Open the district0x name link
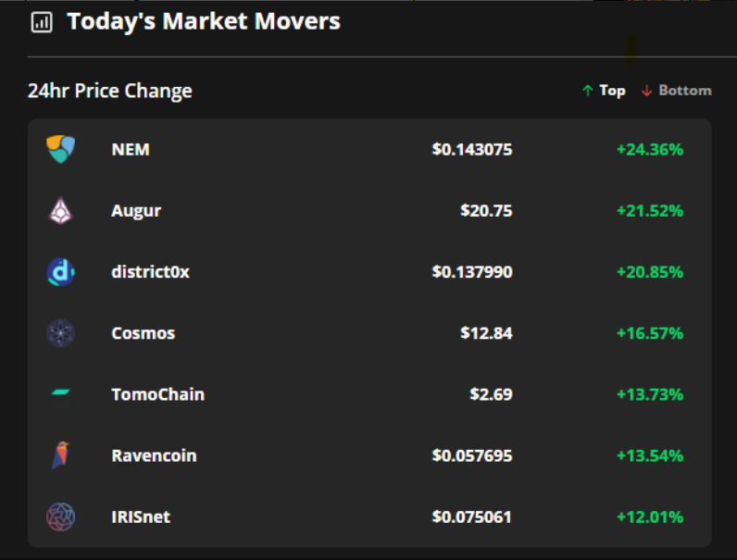Viewport: 737px width, 560px height. 150,272
